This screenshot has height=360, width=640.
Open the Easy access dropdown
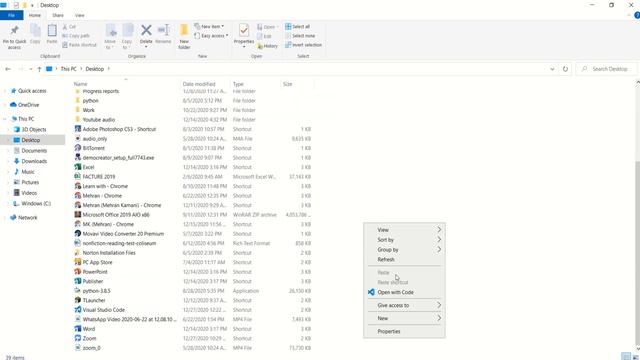(211, 36)
